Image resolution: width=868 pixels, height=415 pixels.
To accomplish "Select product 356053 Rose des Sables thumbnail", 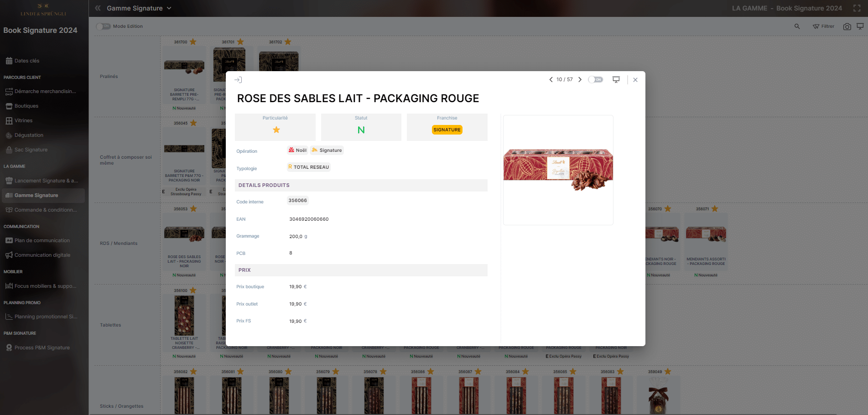I will [184, 233].
